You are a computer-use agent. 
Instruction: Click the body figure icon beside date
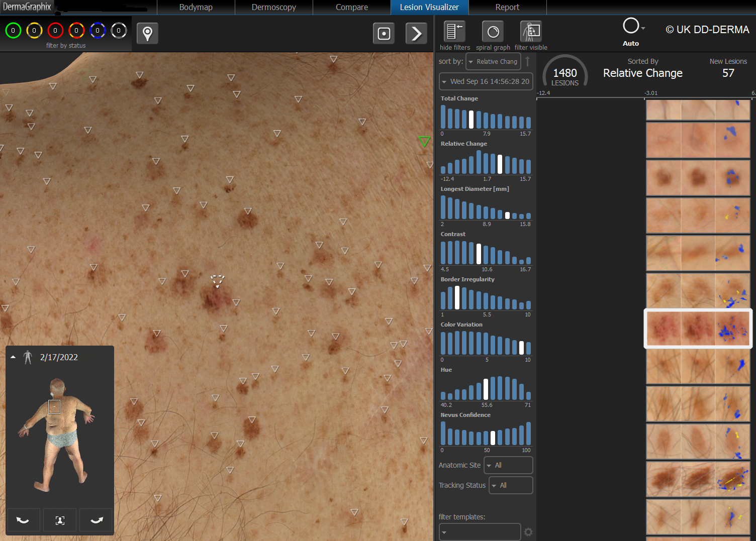click(x=28, y=357)
